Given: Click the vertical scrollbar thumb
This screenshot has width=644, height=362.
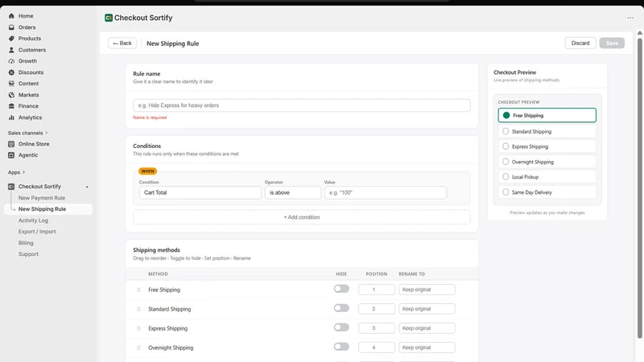Looking at the screenshot, I should point(639,188).
